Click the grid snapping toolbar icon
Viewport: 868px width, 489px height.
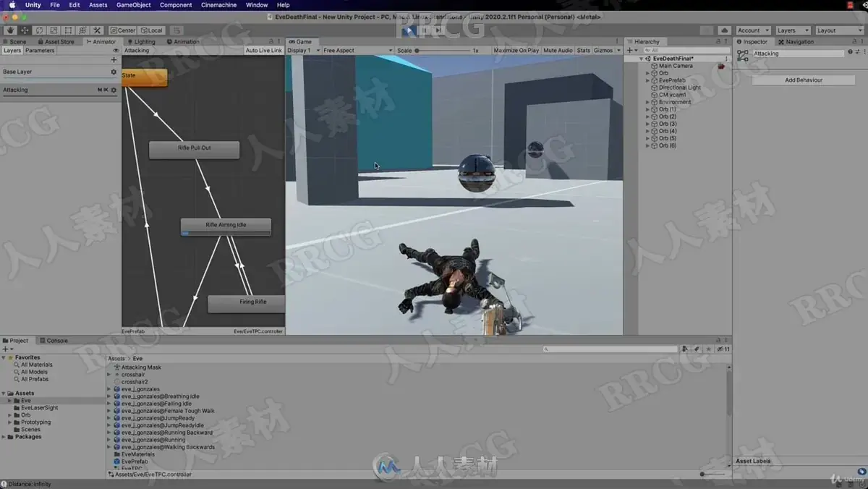[x=176, y=30]
